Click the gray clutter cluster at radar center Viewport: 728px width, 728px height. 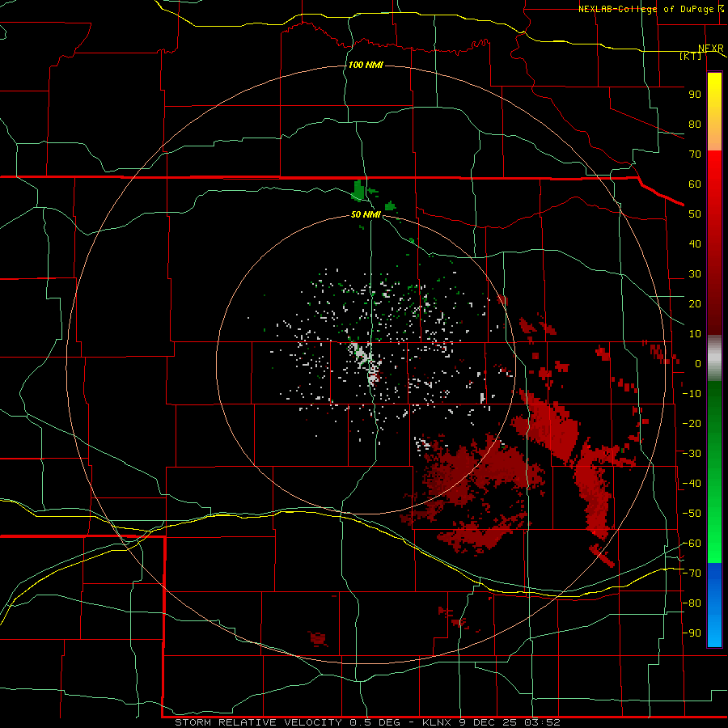366,365
